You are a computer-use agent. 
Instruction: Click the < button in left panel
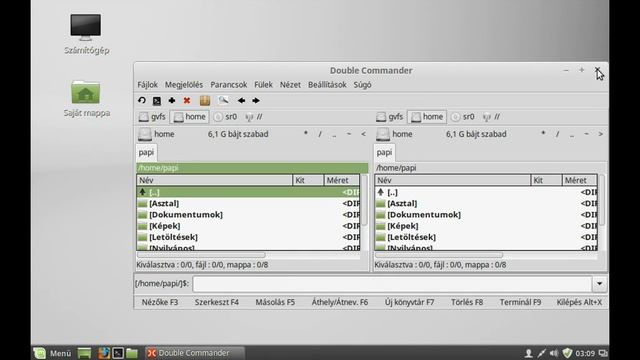click(363, 134)
